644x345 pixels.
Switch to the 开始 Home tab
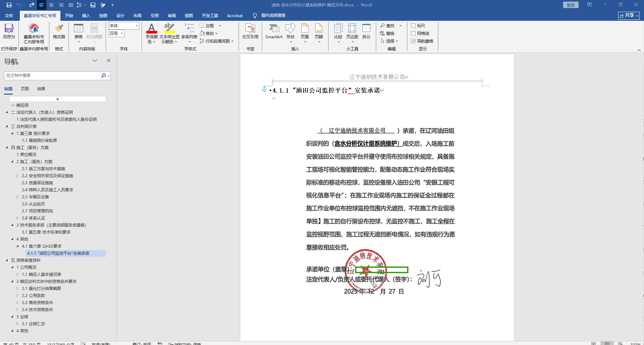[x=69, y=15]
